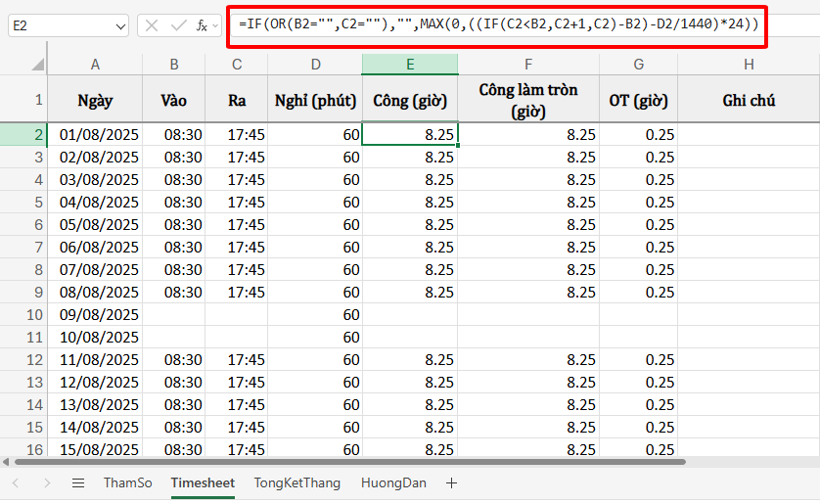This screenshot has height=504, width=820.
Task: Click the Cancel X formula icon
Action: (x=152, y=26)
